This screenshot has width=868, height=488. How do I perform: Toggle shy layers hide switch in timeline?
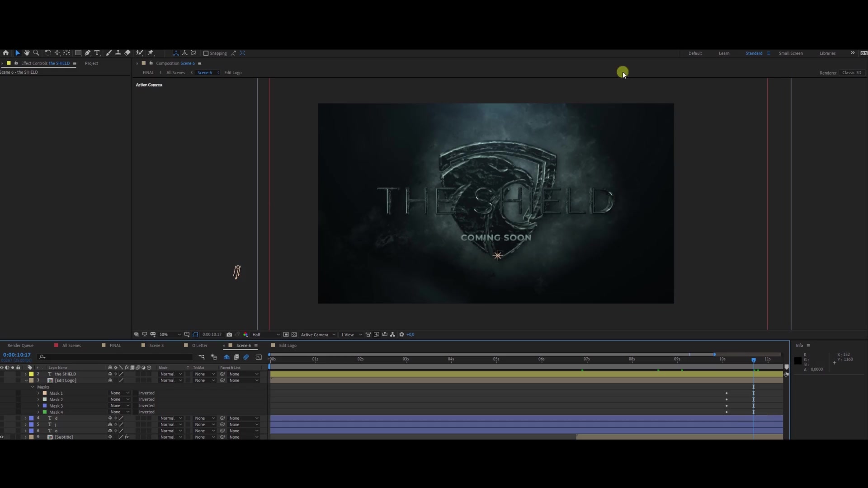(226, 357)
